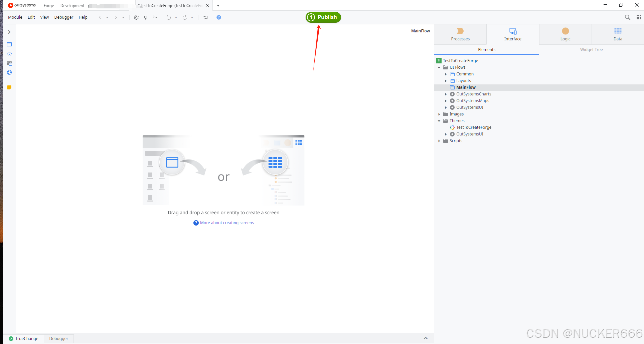644x344 pixels.
Task: Open module settings gear icon
Action: [x=136, y=17]
